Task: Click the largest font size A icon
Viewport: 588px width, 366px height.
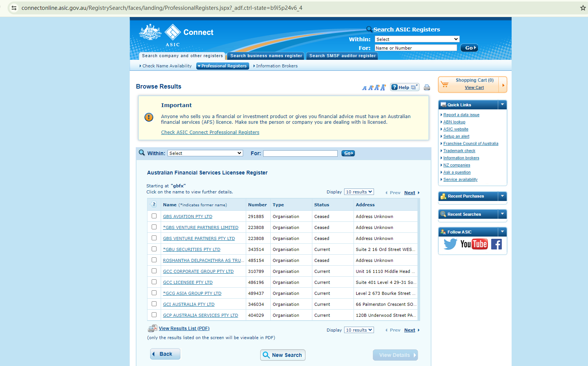Action: 383,87
